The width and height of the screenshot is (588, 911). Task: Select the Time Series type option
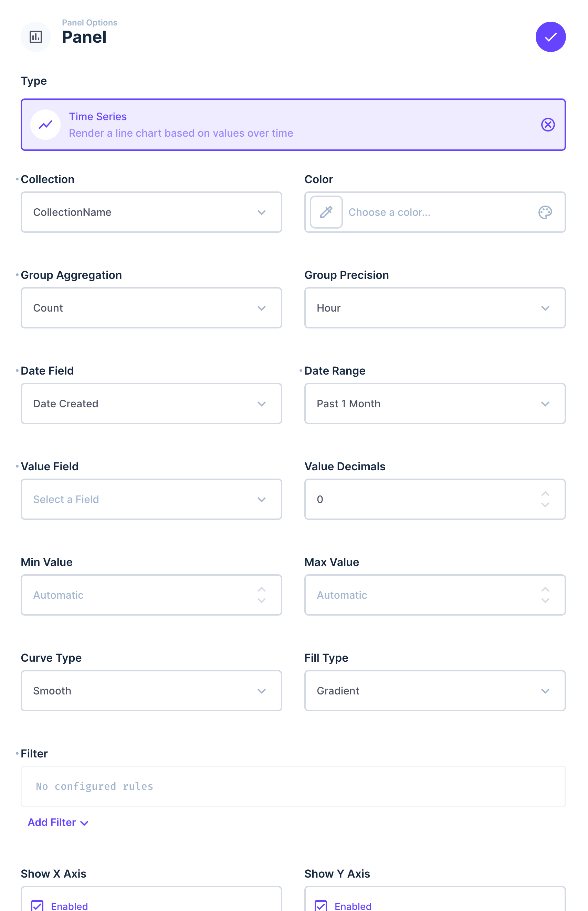tap(293, 125)
